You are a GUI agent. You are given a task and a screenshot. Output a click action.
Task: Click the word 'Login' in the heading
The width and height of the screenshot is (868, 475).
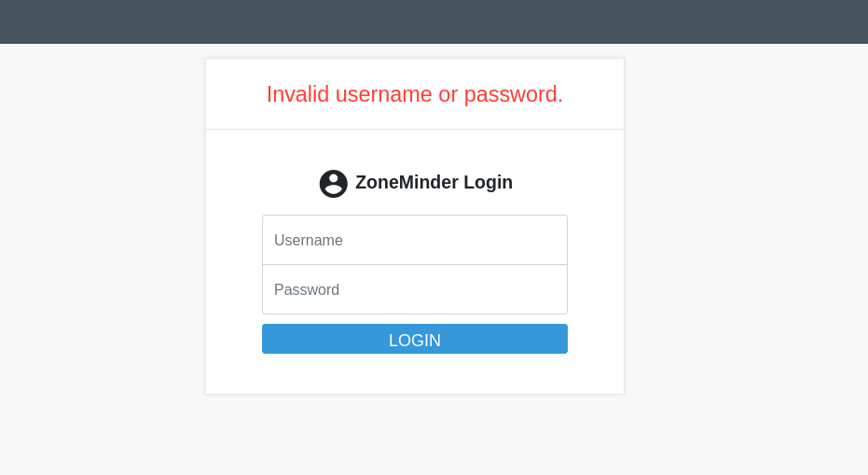coord(488,183)
